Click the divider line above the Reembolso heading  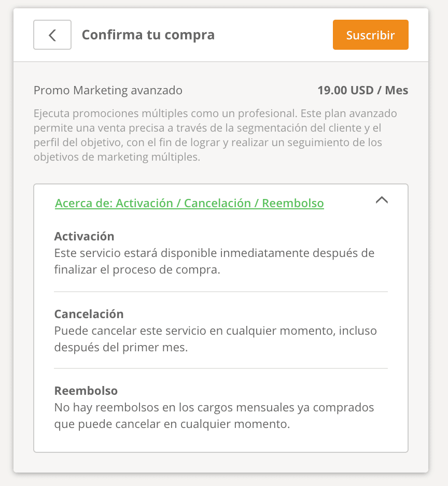221,368
